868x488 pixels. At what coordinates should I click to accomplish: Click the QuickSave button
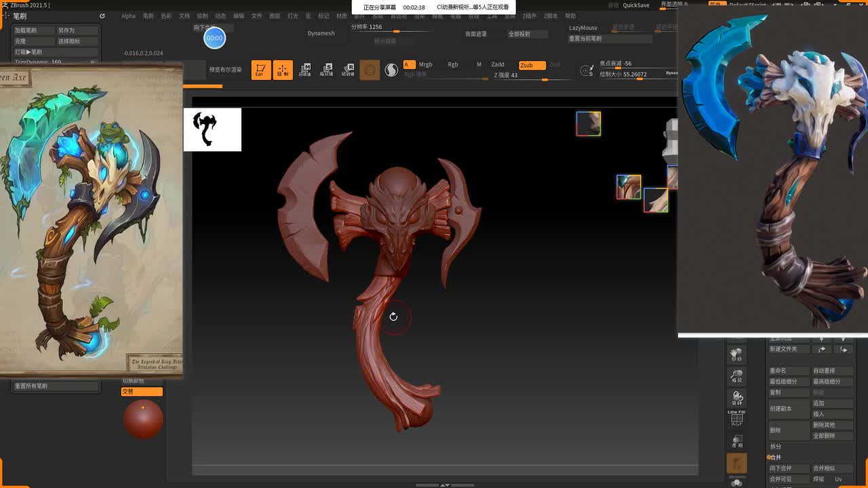click(x=636, y=5)
